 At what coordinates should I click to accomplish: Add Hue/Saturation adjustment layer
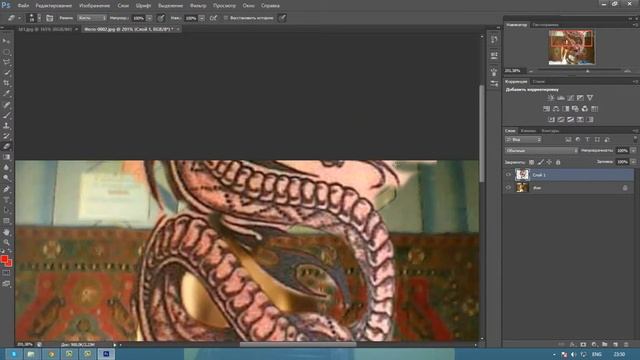547,109
